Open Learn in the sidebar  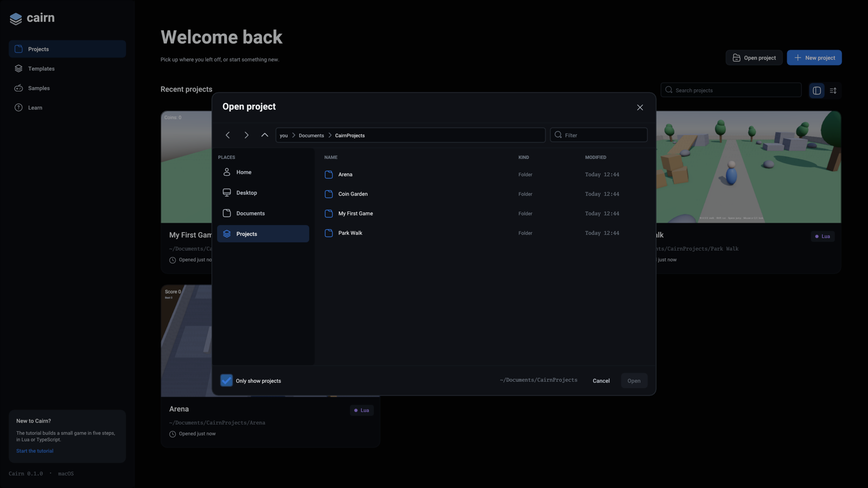(x=67, y=107)
